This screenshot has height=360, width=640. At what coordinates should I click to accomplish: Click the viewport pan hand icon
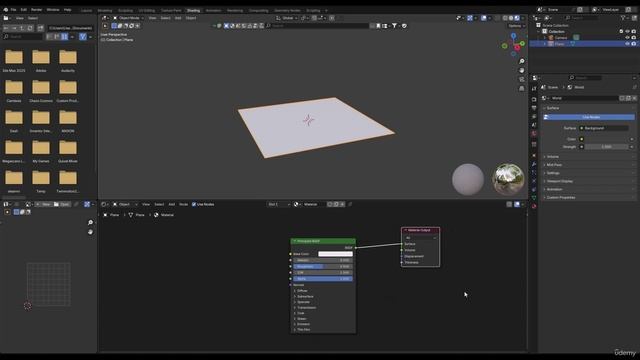pyautogui.click(x=522, y=70)
